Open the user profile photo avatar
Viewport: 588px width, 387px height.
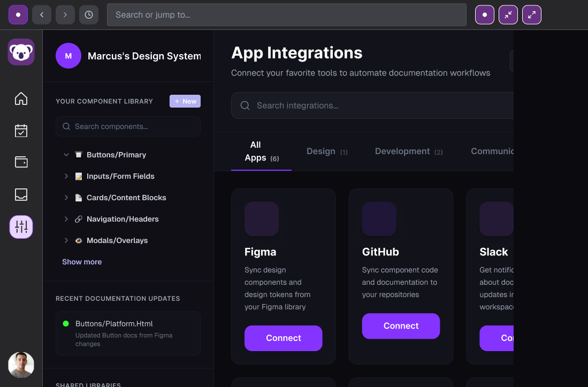coord(21,365)
